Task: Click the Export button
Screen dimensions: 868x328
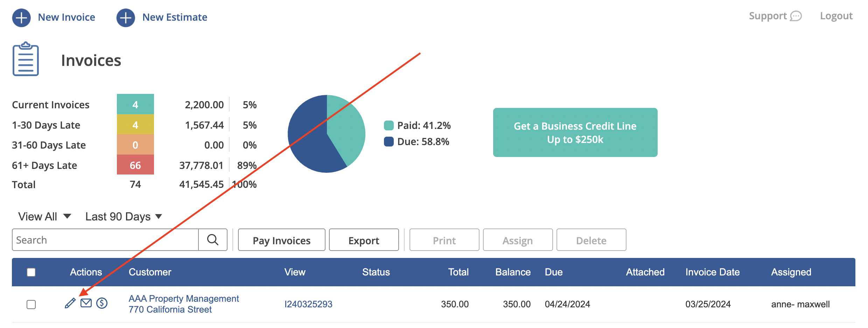Action: [x=364, y=240]
